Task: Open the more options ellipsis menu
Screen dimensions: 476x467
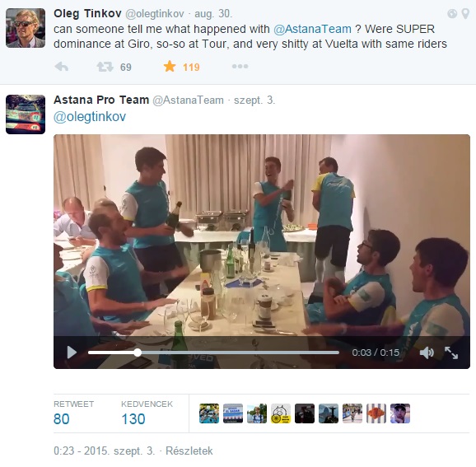Action: [240, 66]
